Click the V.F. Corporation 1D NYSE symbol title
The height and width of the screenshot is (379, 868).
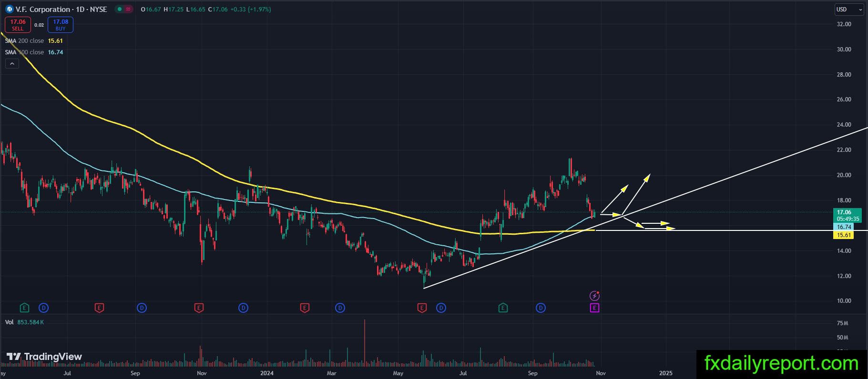click(61, 9)
